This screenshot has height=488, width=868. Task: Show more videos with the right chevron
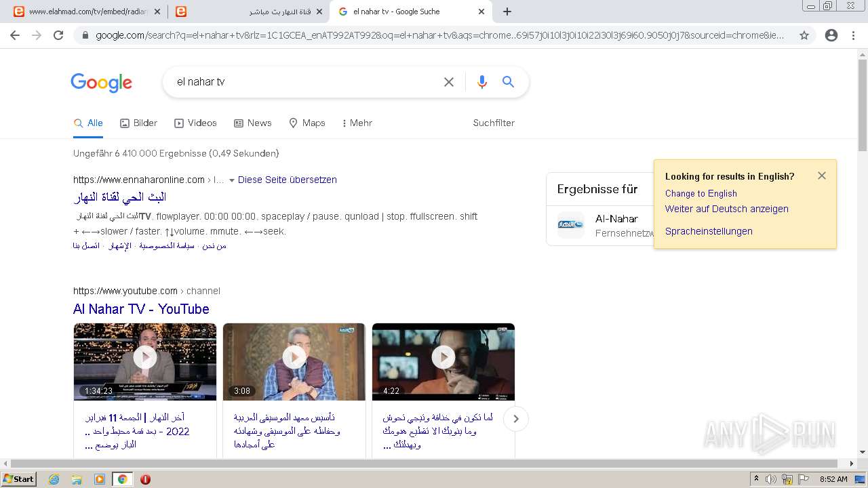coord(515,419)
